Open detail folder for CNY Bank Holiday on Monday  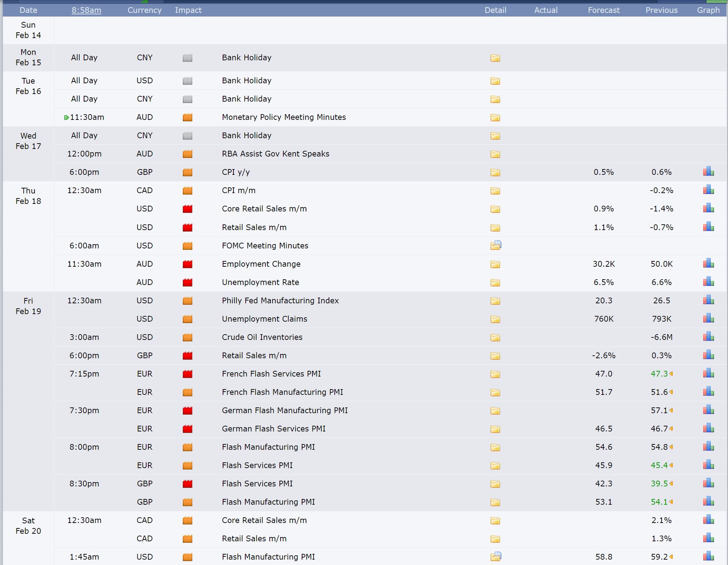[x=495, y=58]
